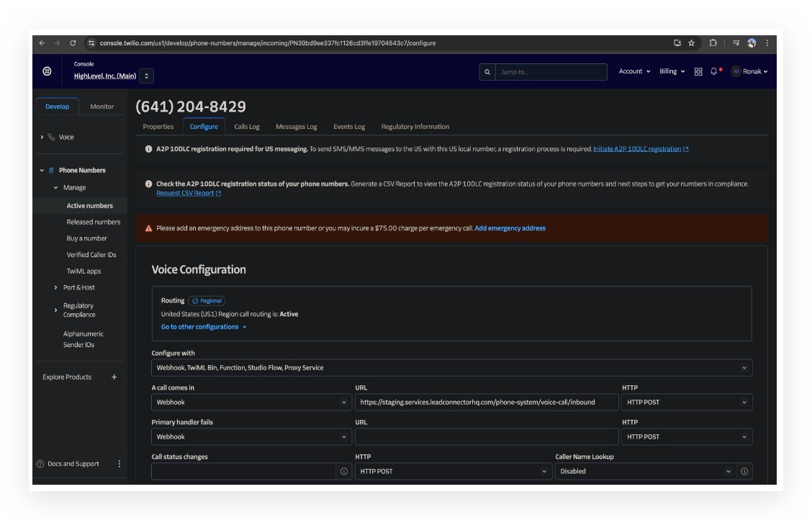Click info icon beside Call status changes field
Viewport: 812px width, 520px height.
point(344,471)
